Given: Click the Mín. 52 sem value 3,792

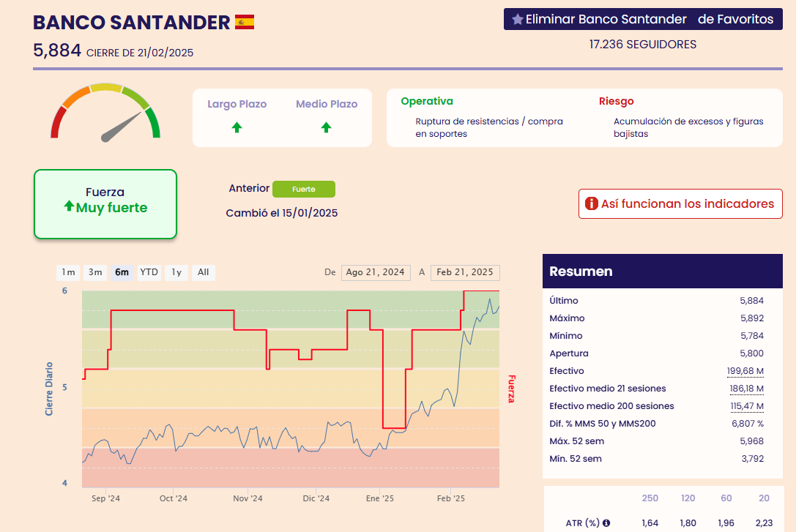Looking at the screenshot, I should 752,459.
